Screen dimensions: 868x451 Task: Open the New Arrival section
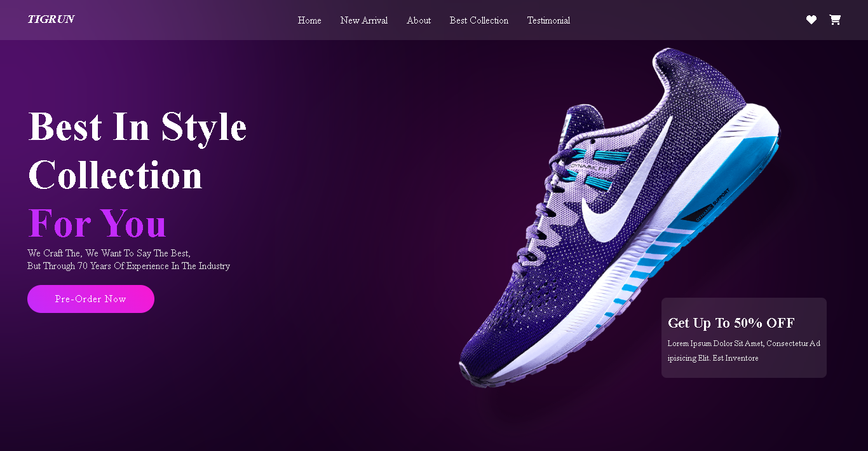point(364,20)
